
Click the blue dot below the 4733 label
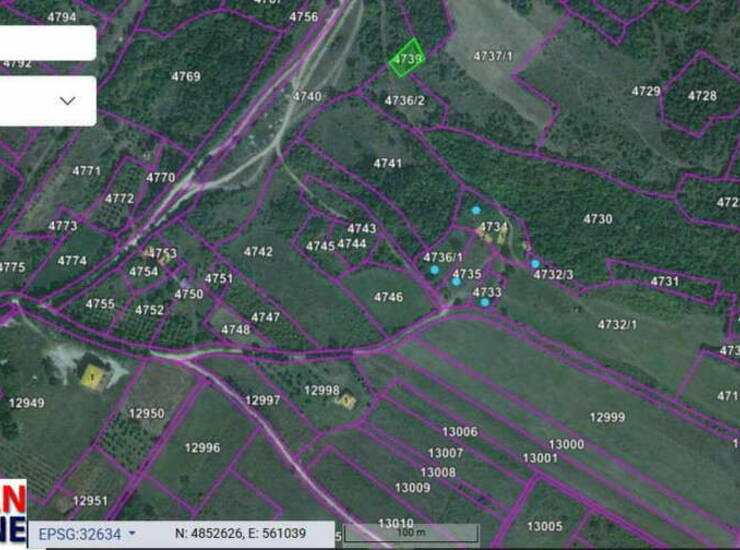(485, 302)
